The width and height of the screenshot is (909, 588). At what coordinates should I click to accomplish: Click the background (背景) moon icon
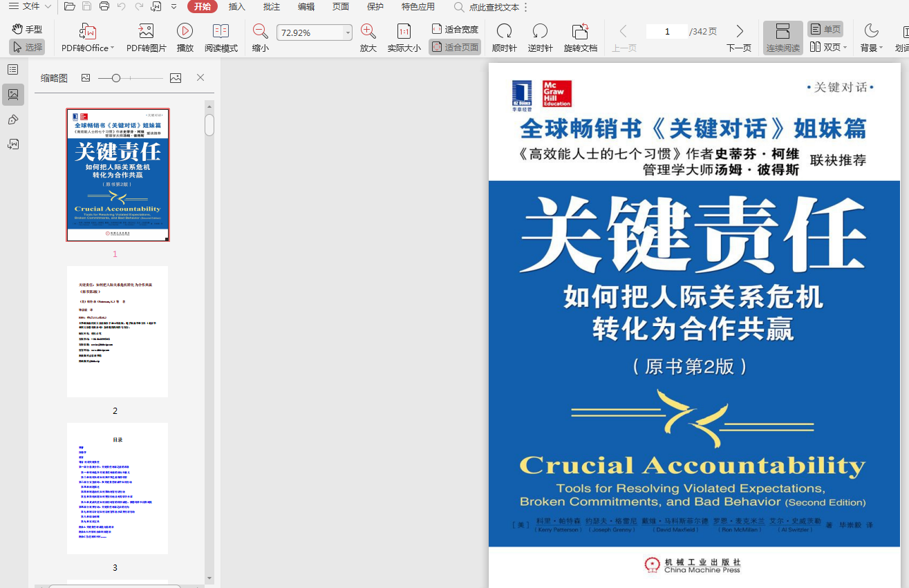coord(871,31)
